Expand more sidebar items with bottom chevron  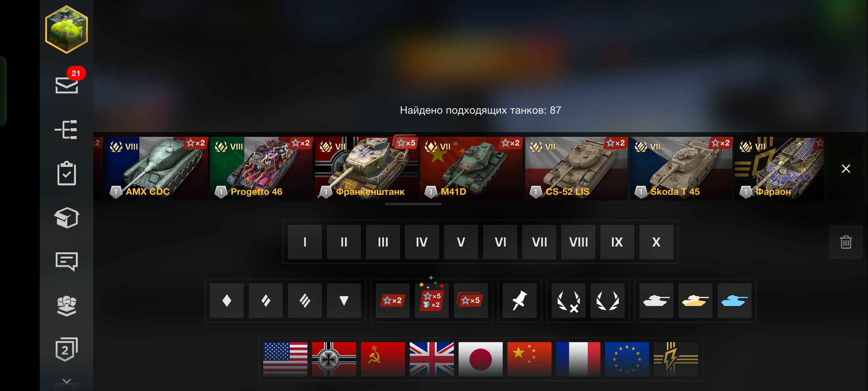(67, 381)
